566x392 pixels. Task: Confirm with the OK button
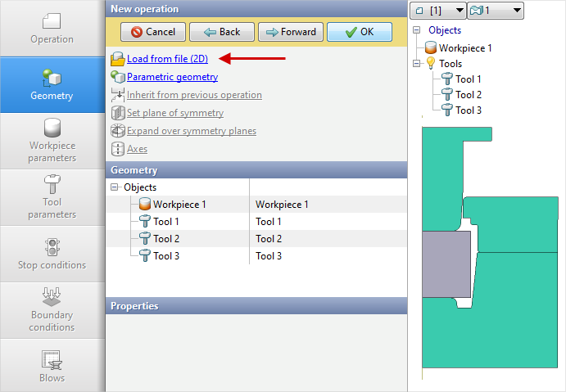359,32
